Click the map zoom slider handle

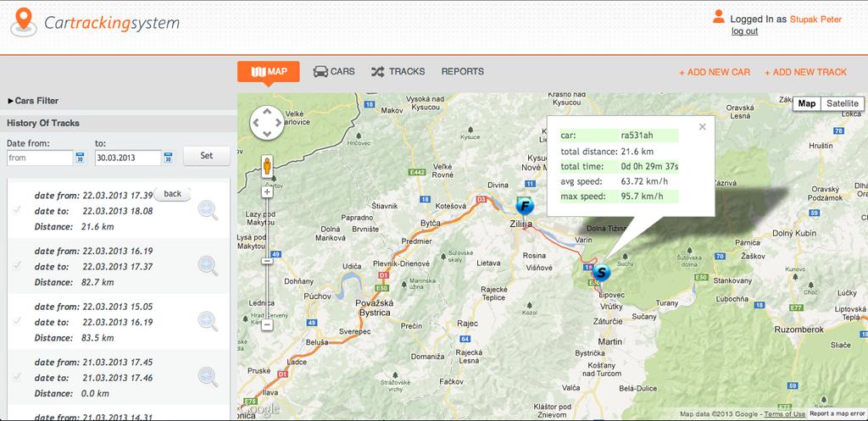[x=267, y=261]
